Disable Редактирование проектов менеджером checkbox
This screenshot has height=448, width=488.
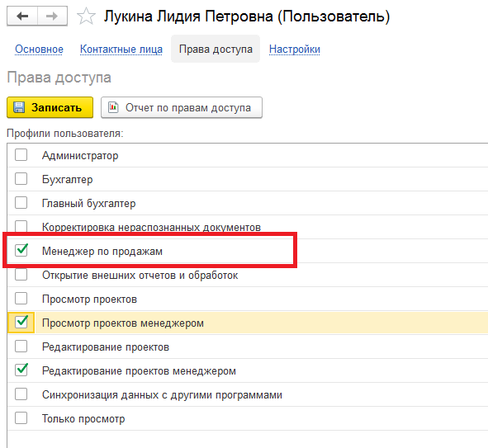point(21,370)
